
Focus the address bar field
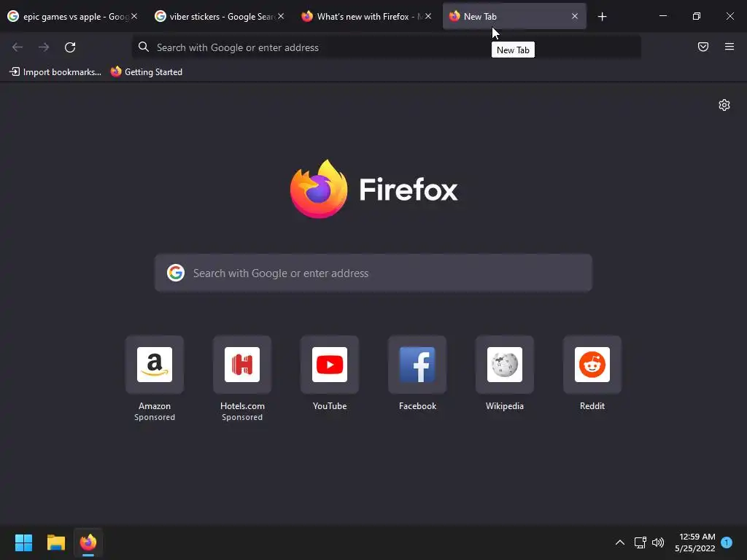(x=386, y=47)
